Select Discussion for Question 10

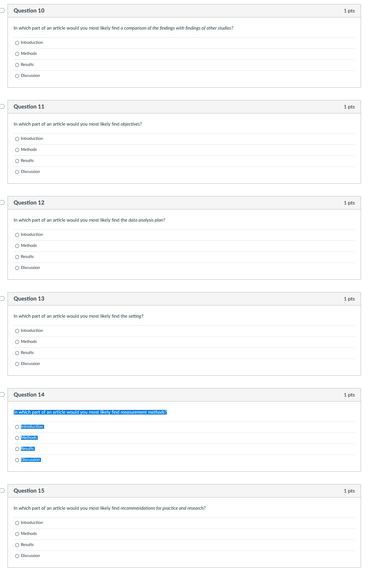click(x=17, y=76)
